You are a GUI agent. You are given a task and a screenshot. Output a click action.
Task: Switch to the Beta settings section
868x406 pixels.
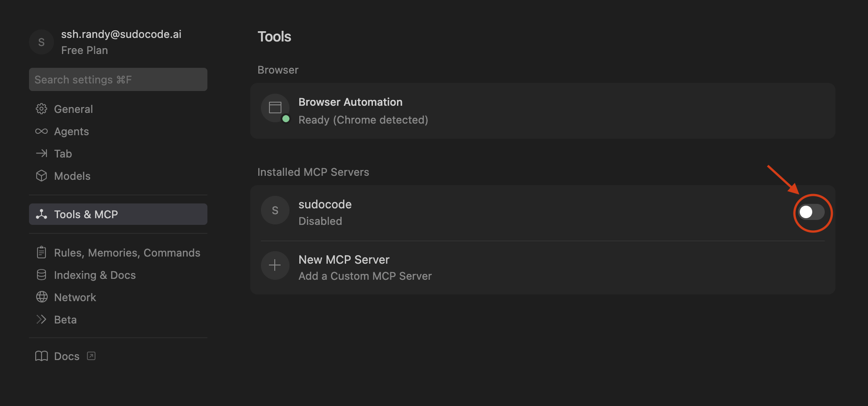coord(65,319)
